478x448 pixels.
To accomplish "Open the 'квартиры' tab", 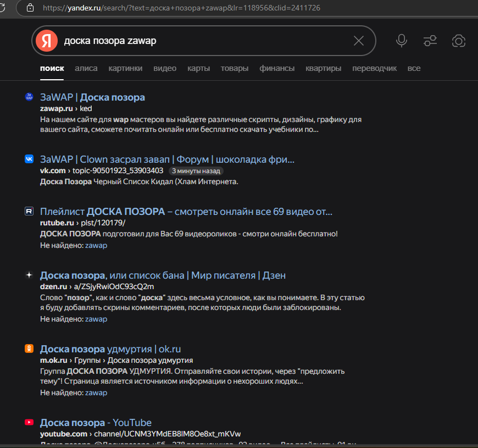I will [x=324, y=68].
